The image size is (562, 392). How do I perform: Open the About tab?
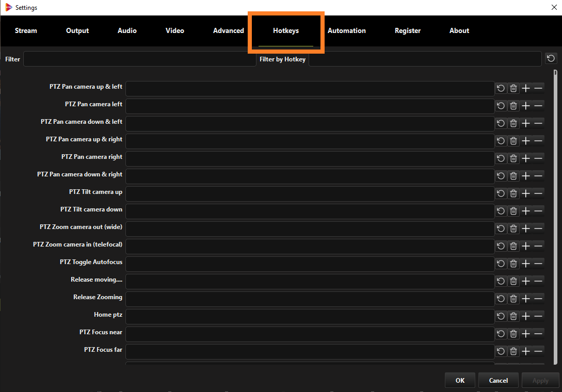point(459,31)
